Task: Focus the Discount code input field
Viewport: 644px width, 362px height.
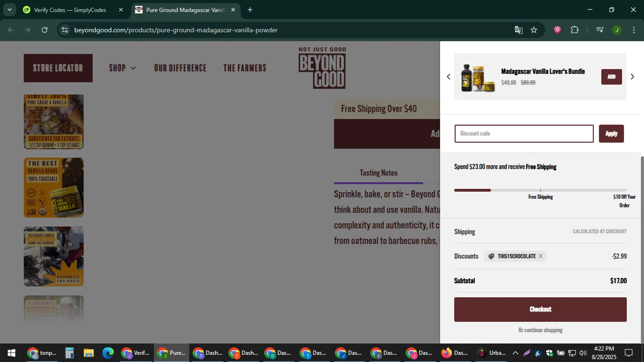Action: coord(524,134)
